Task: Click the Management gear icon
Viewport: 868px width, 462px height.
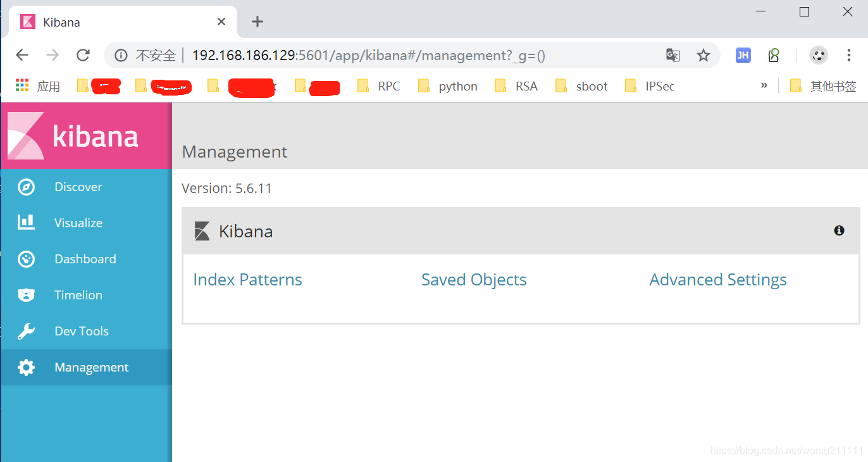Action: [26, 367]
